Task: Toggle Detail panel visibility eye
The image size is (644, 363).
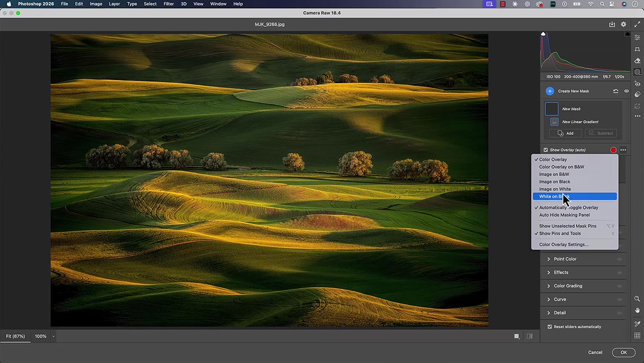Action: 619,313
